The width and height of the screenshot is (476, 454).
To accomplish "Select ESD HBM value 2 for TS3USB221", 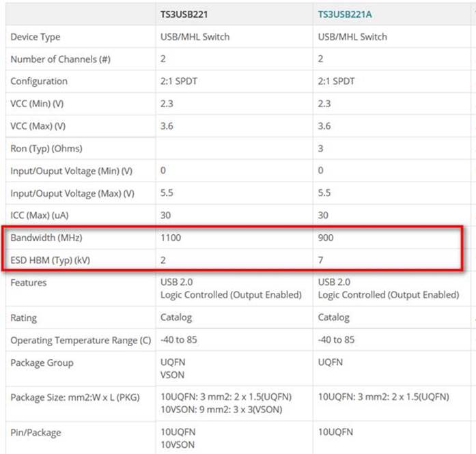I will point(163,260).
